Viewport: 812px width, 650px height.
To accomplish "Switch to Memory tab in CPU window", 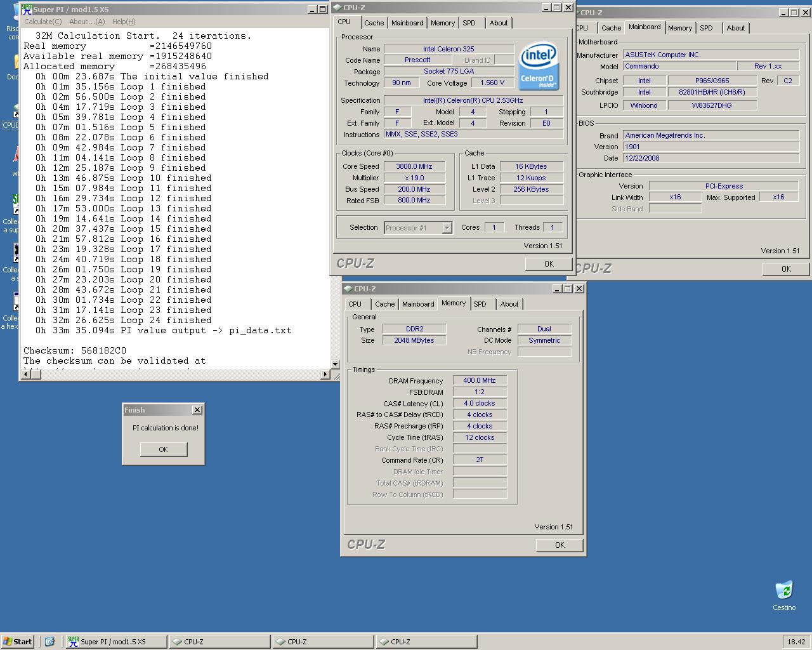I will point(443,23).
